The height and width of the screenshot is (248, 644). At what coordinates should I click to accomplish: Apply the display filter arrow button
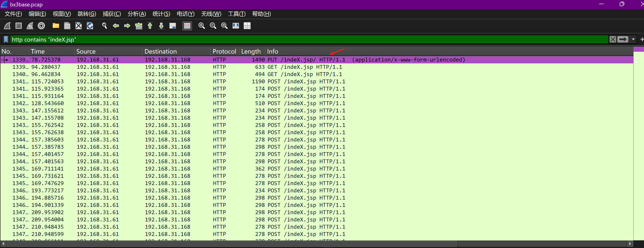(x=622, y=39)
